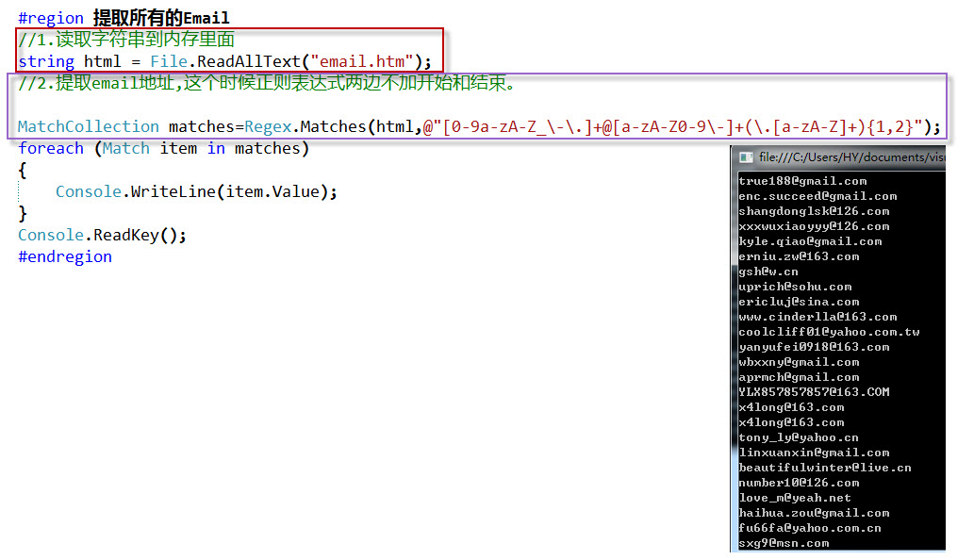The width and height of the screenshot is (974, 560).
Task: Click the 'Regex.Matches' call
Action: (305, 126)
